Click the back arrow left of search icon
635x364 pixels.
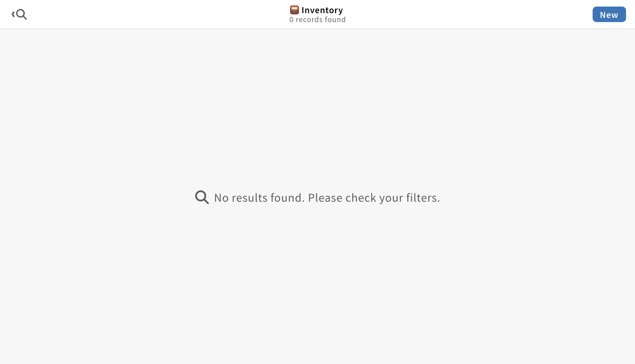pyautogui.click(x=13, y=14)
